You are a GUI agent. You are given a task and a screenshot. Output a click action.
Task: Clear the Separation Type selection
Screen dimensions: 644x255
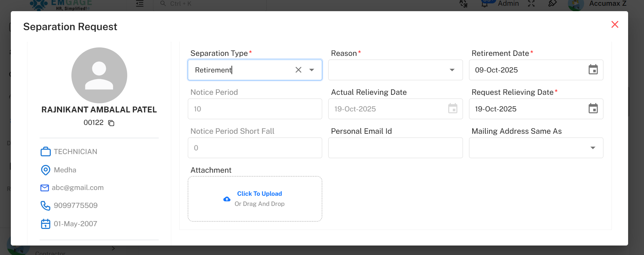pos(298,70)
